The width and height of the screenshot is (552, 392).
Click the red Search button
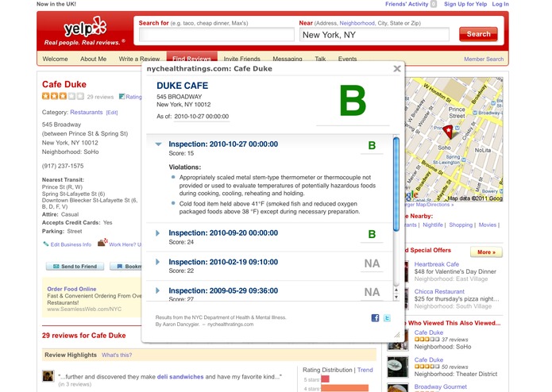pyautogui.click(x=478, y=34)
